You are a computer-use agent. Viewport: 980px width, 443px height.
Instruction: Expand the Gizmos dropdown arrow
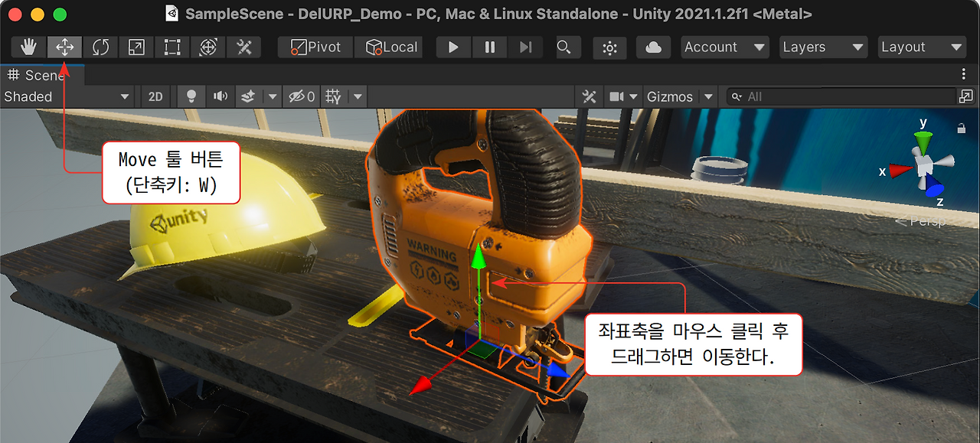(708, 97)
